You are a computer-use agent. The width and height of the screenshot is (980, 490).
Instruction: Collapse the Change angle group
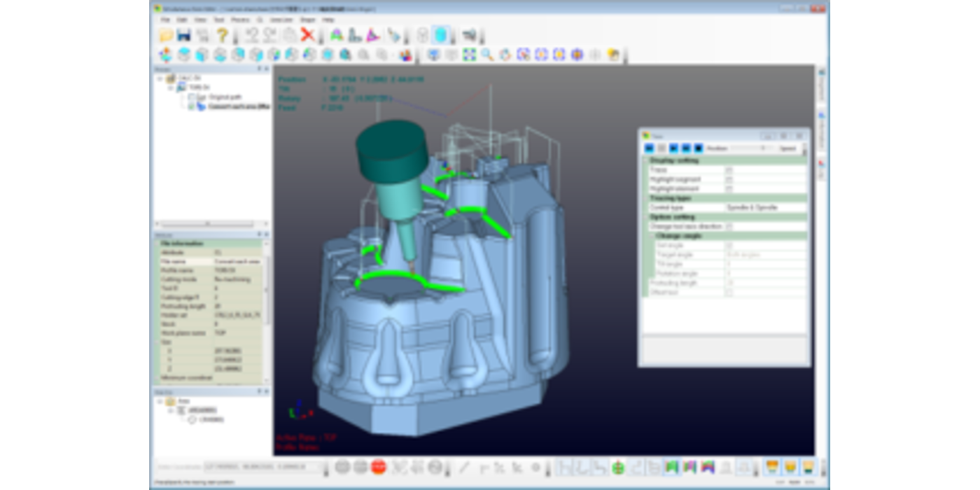(652, 237)
